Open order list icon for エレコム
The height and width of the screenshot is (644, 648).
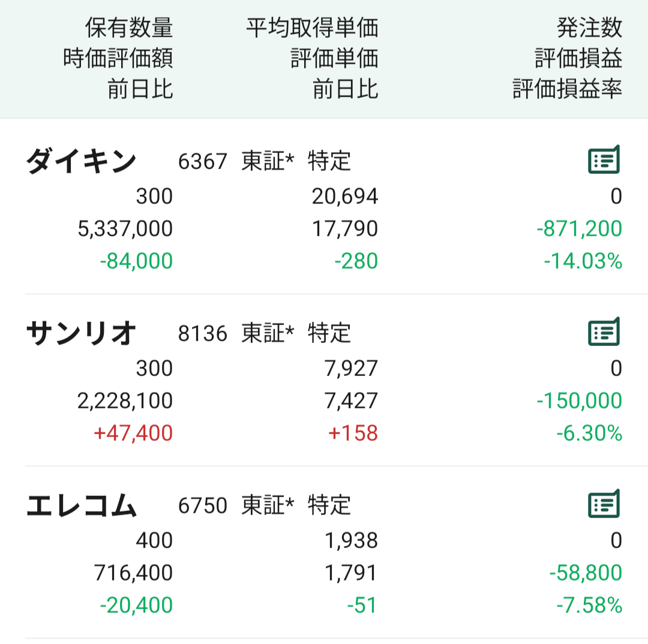point(603,504)
